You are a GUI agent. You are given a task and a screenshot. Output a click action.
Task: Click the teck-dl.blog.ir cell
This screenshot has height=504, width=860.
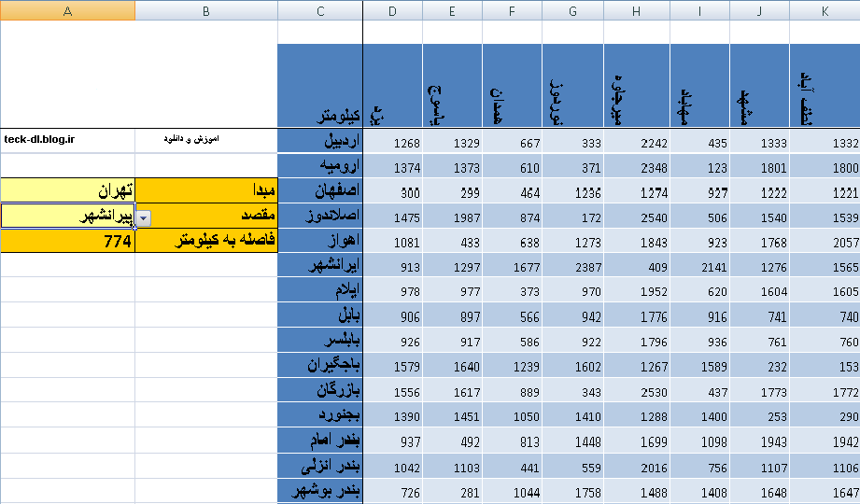pyautogui.click(x=67, y=140)
